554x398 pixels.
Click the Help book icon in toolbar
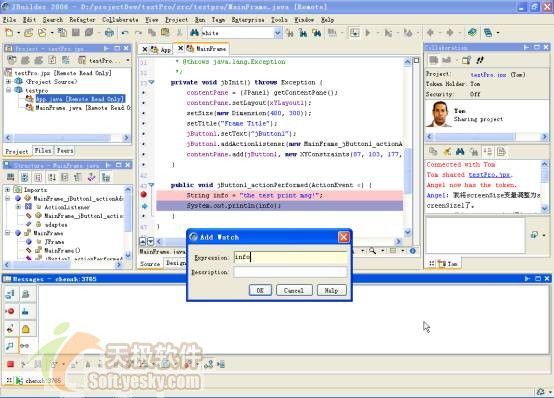tap(472, 33)
